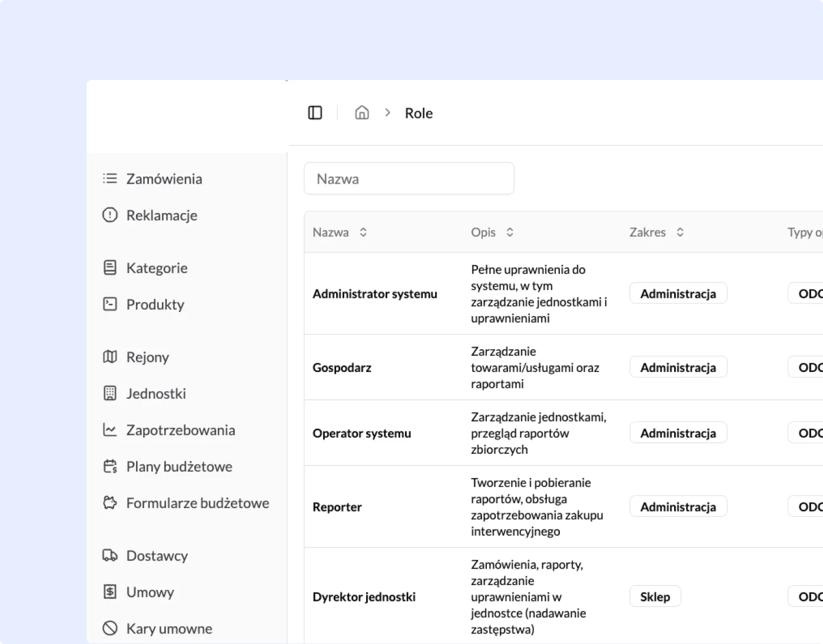
Task: Open Formularze budżetowe section
Action: pyautogui.click(x=198, y=503)
